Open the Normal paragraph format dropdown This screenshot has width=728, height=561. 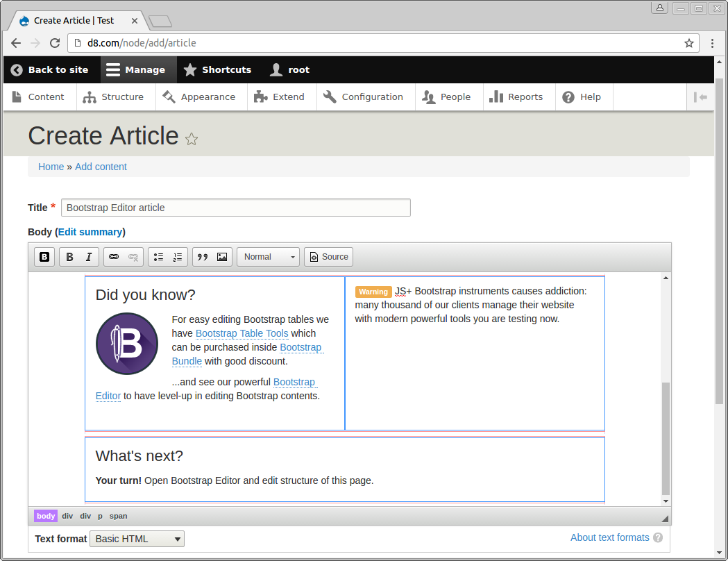tap(269, 257)
